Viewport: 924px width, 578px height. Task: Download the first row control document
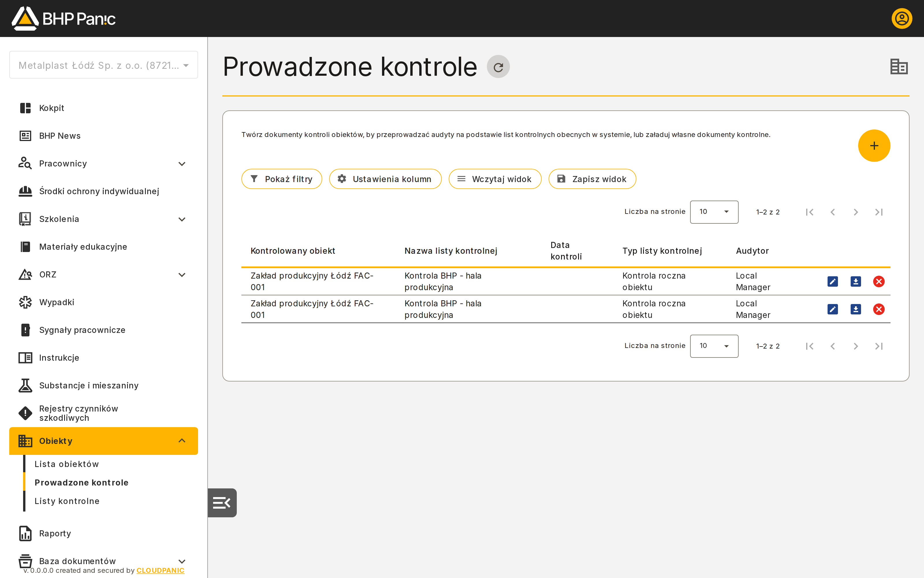coord(856,281)
